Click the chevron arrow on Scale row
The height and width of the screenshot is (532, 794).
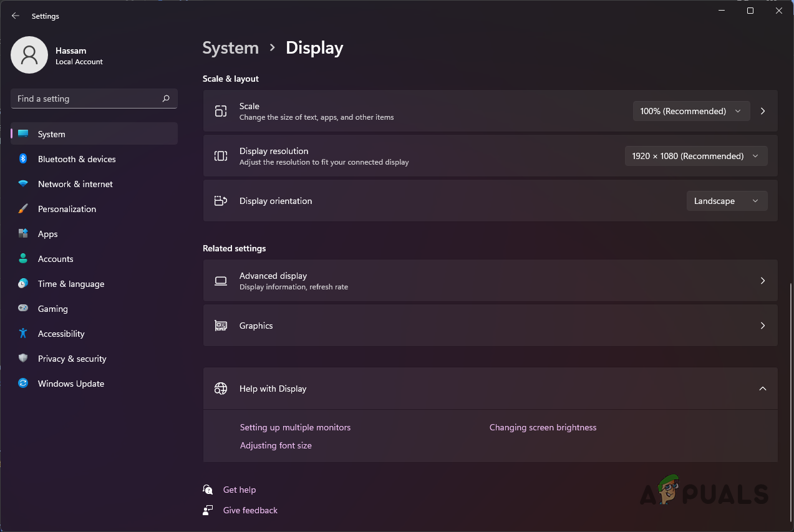pyautogui.click(x=763, y=111)
